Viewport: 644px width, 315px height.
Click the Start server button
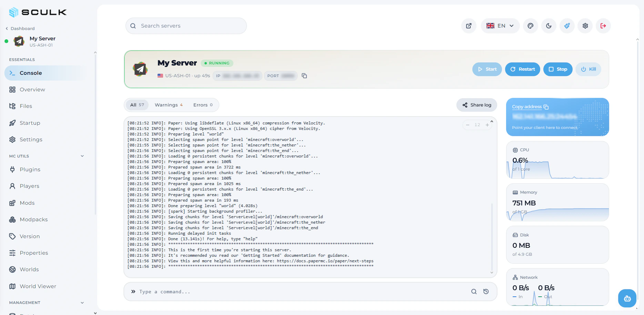coord(487,69)
